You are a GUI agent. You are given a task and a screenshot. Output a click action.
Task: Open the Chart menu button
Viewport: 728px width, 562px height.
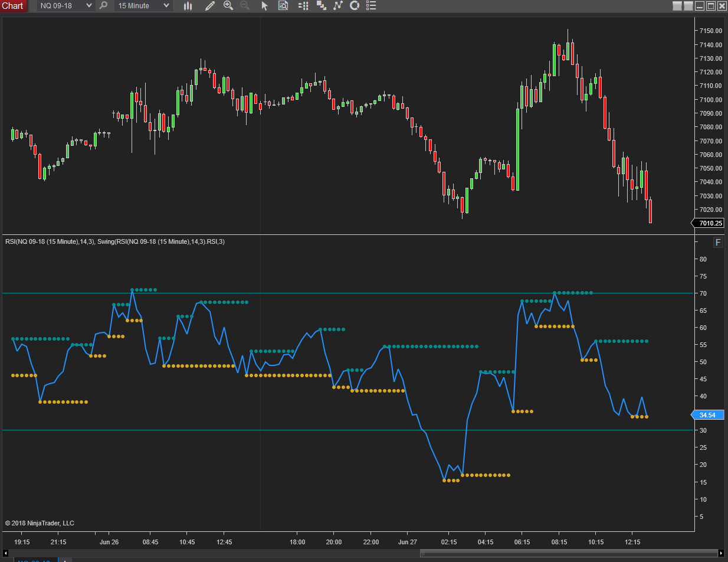[x=13, y=6]
